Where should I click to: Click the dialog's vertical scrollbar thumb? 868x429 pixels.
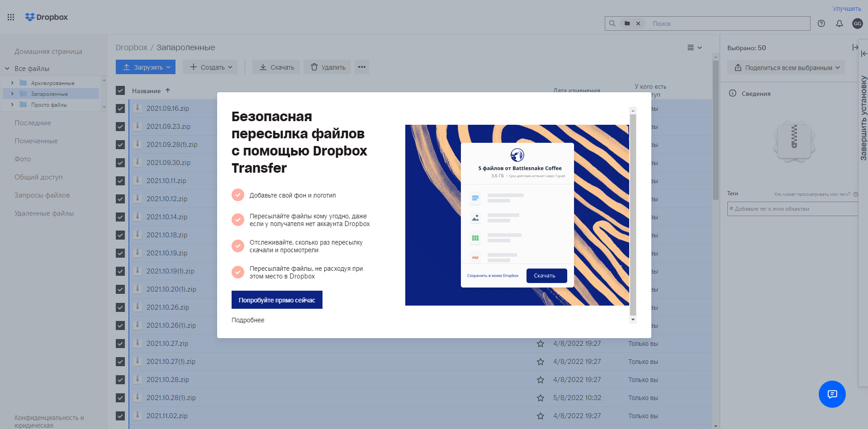click(633, 215)
